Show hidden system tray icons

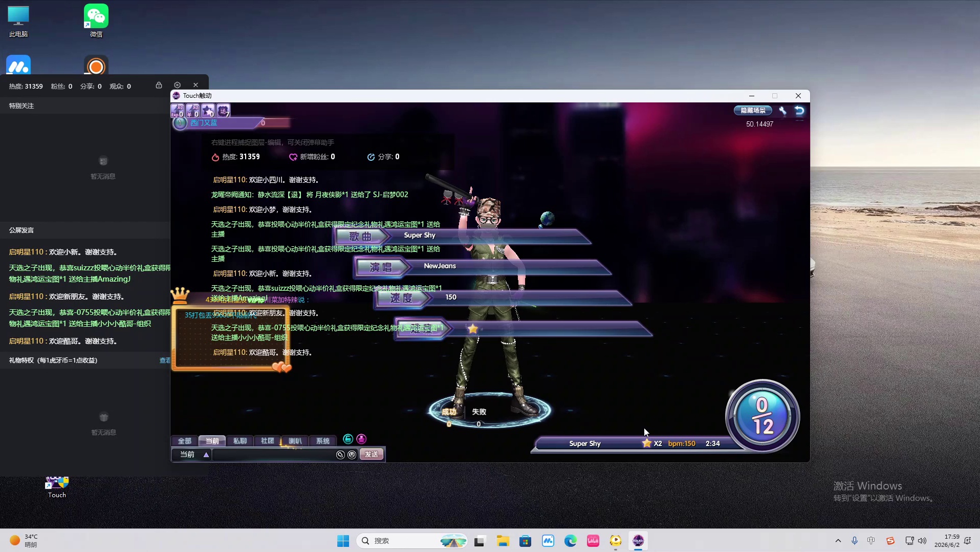click(x=838, y=541)
